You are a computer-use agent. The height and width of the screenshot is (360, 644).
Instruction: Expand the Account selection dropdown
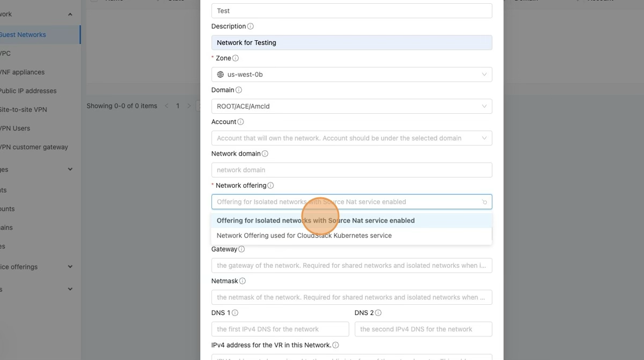coord(352,138)
